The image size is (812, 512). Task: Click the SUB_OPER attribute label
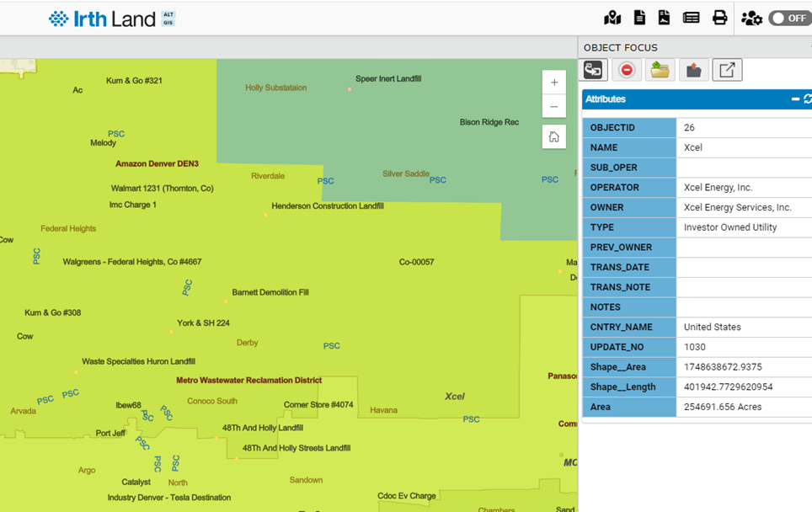click(x=614, y=168)
